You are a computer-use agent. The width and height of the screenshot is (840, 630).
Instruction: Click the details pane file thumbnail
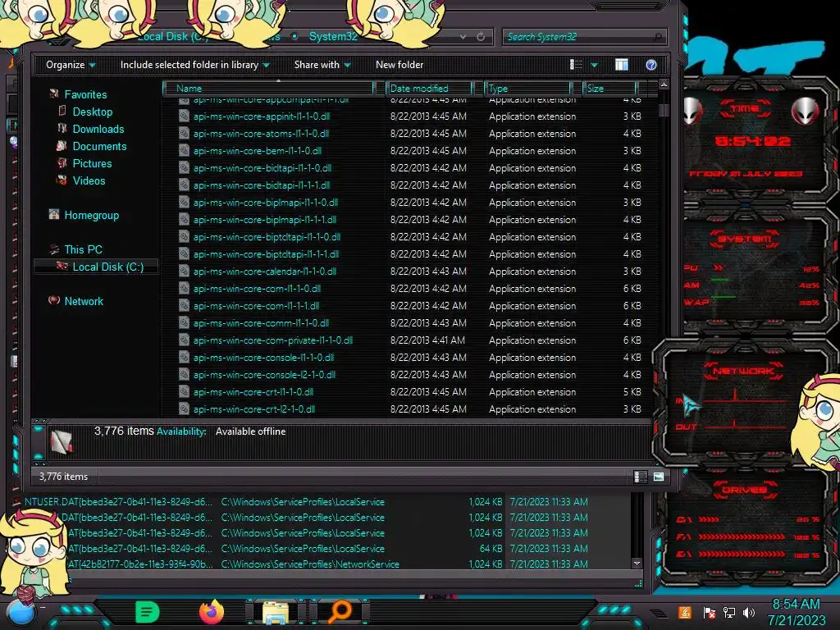[61, 441]
